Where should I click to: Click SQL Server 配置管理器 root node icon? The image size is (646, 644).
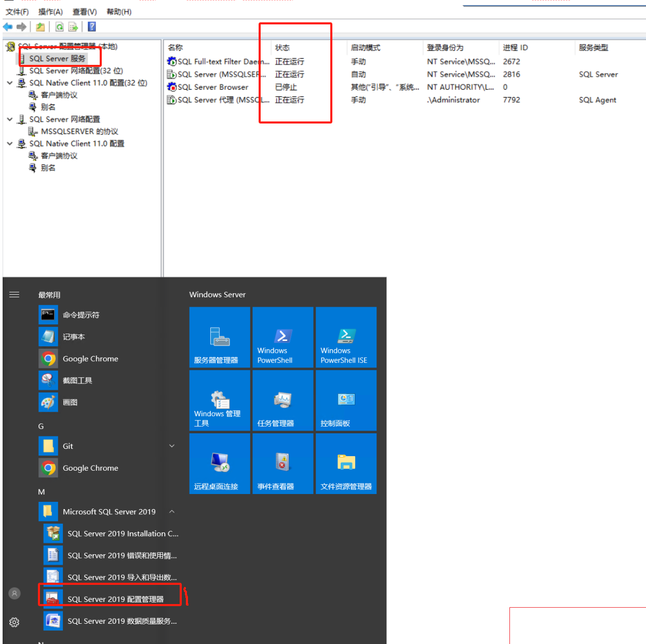(x=10, y=47)
